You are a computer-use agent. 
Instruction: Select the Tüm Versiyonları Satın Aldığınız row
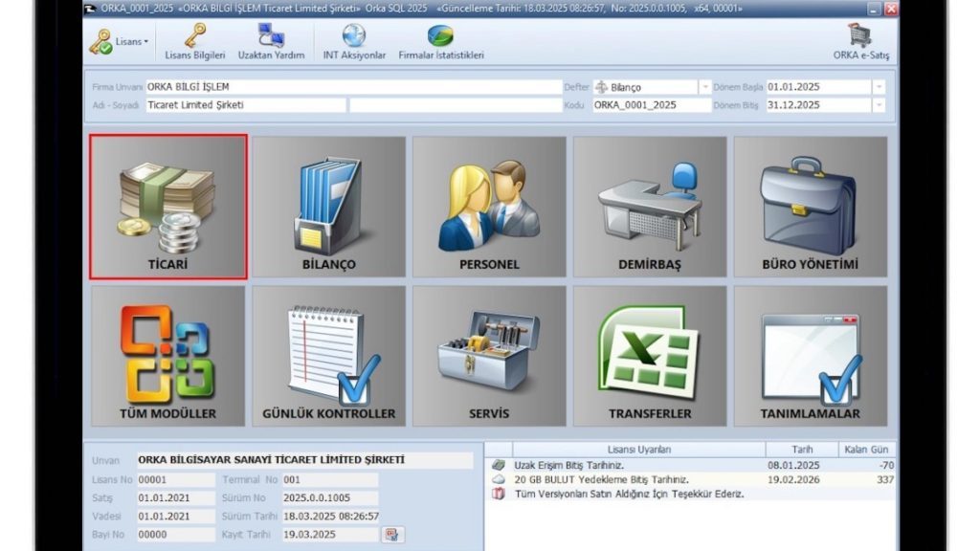692,494
